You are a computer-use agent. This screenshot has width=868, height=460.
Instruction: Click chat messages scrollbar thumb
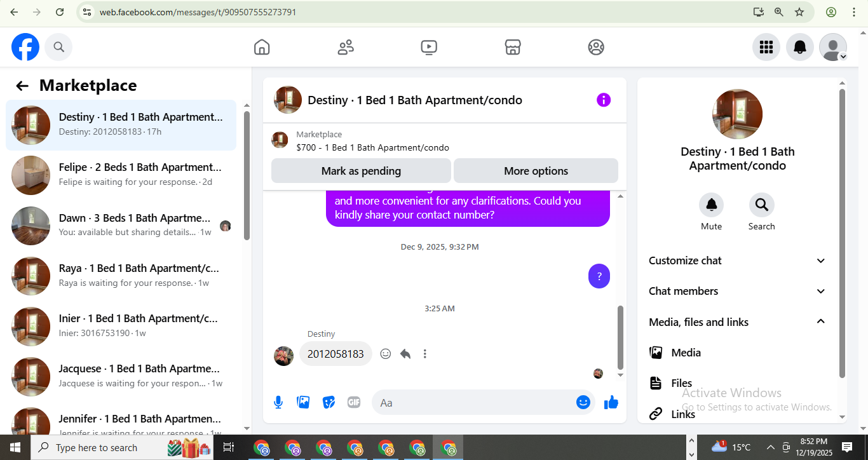tap(621, 337)
